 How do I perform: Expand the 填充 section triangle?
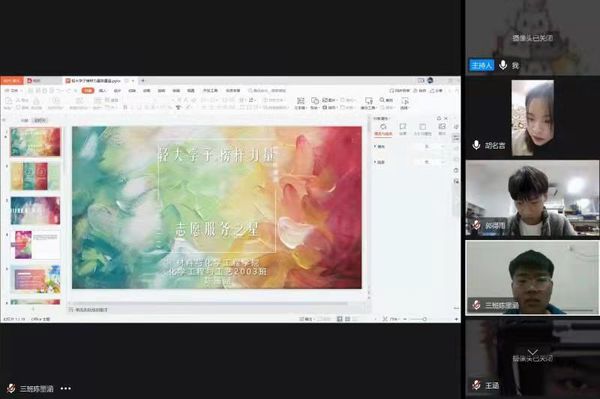click(375, 147)
